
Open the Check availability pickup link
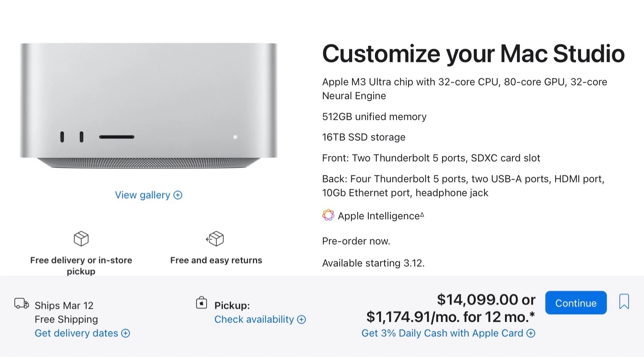click(254, 320)
